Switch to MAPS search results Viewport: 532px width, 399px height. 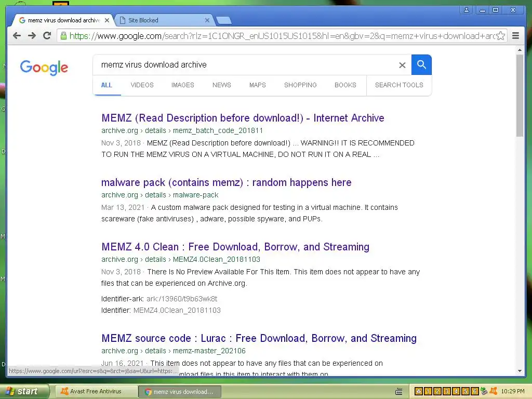258,85
